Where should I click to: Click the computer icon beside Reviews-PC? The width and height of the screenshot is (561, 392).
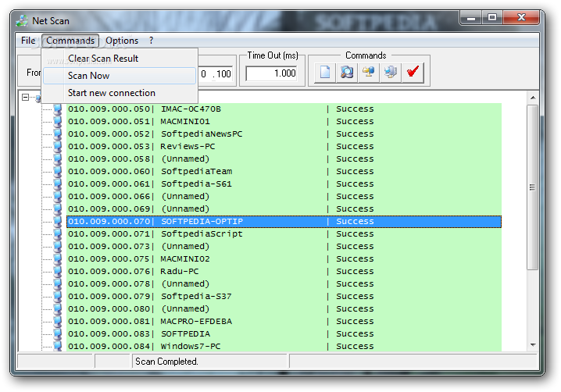[x=57, y=146]
